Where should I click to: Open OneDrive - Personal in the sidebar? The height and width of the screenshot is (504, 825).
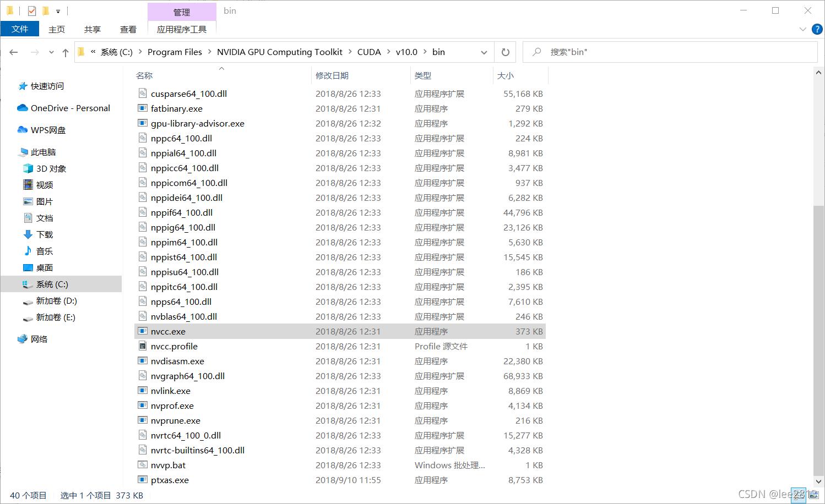[x=70, y=108]
